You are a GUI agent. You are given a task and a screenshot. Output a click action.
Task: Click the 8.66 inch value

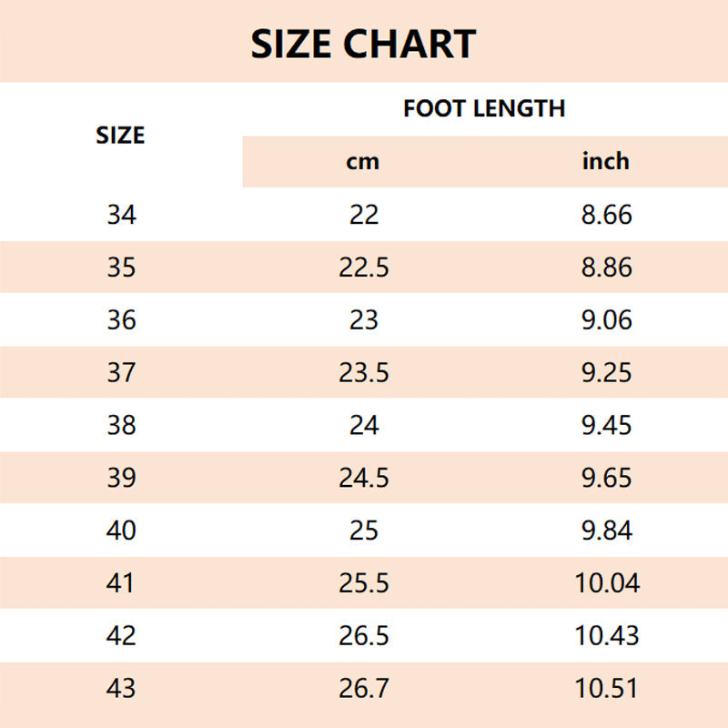[x=606, y=215]
